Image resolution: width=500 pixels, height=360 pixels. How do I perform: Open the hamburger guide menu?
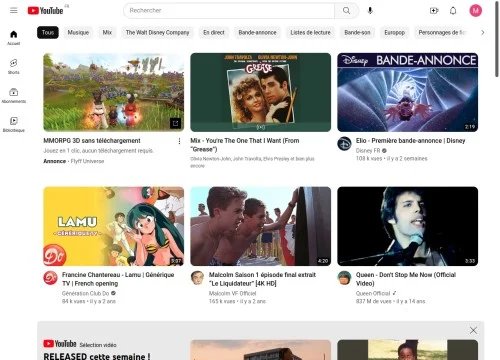14,11
